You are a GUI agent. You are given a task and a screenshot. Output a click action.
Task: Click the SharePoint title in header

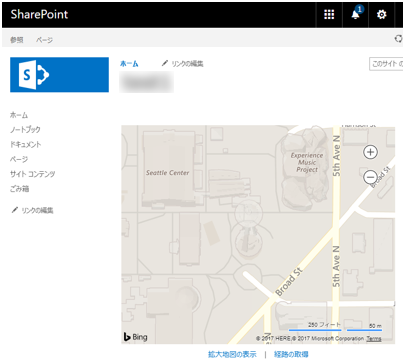[39, 14]
